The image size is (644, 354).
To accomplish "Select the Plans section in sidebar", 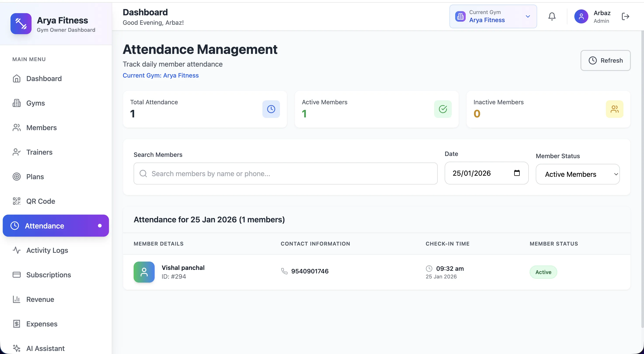I will [35, 177].
